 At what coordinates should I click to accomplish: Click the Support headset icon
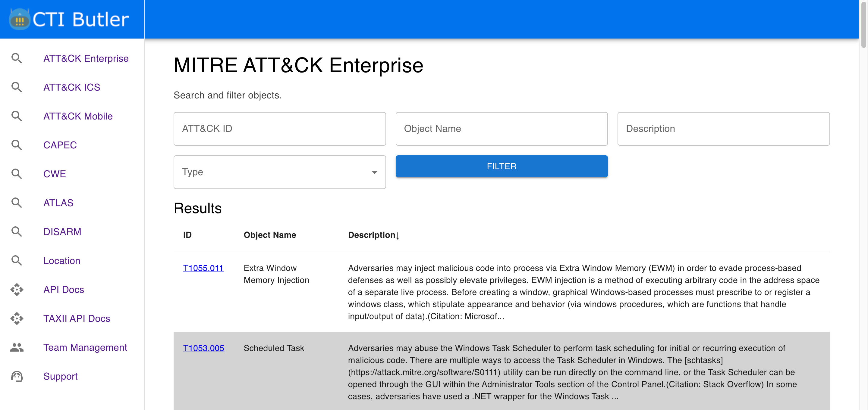pyautogui.click(x=17, y=376)
